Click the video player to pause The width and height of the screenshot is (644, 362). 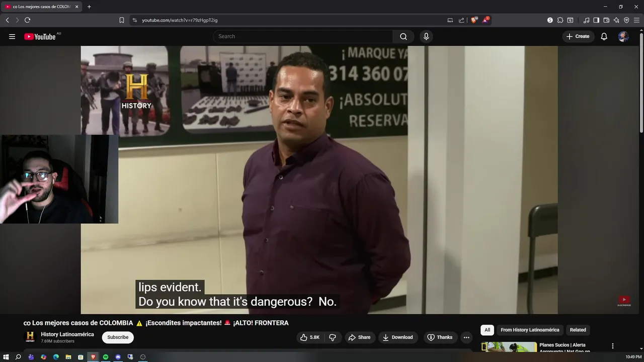(319, 180)
